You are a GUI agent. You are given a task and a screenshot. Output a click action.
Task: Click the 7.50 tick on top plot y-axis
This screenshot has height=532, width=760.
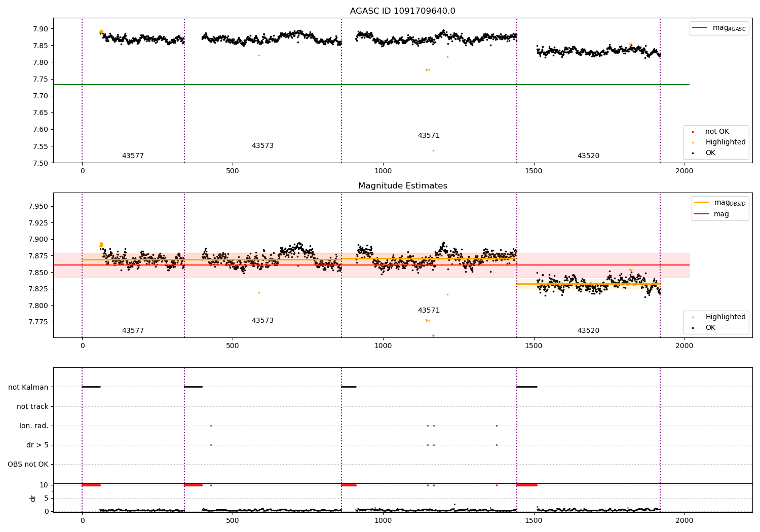click(40, 163)
